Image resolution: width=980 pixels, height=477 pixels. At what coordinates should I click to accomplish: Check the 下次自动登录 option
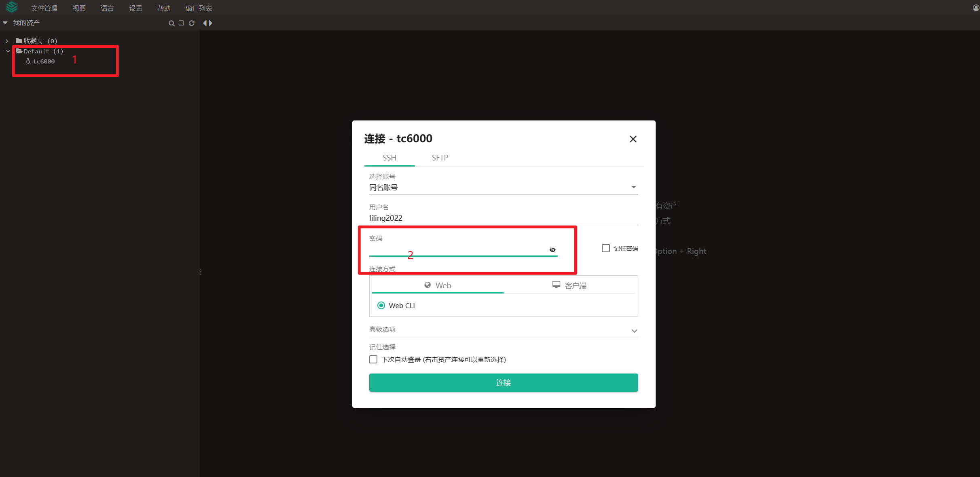[x=373, y=359]
